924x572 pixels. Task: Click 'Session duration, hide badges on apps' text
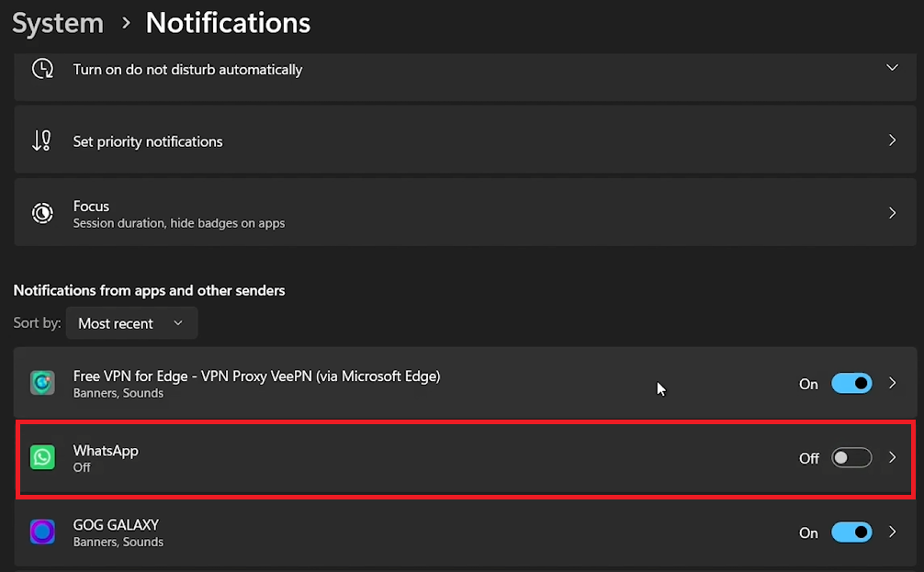pos(178,223)
